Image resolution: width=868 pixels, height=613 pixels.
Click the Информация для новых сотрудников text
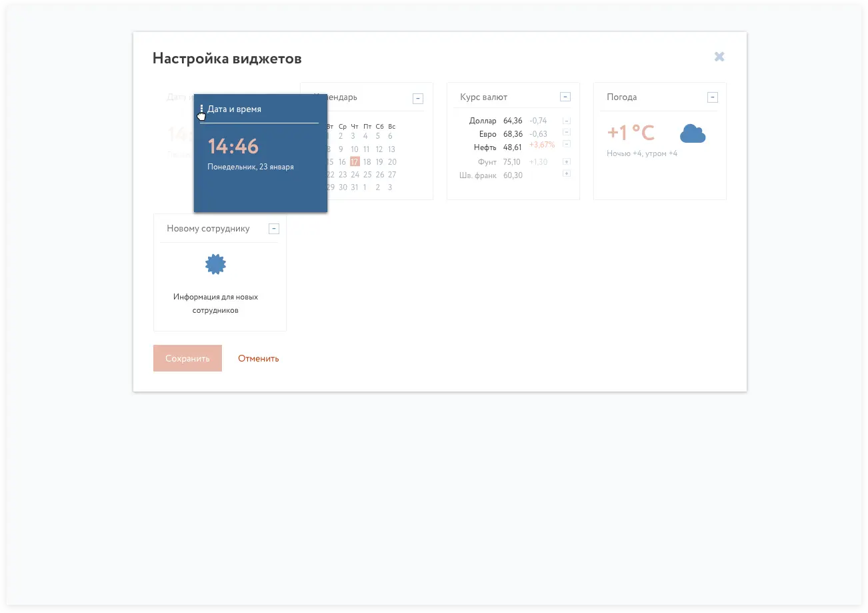coord(215,303)
